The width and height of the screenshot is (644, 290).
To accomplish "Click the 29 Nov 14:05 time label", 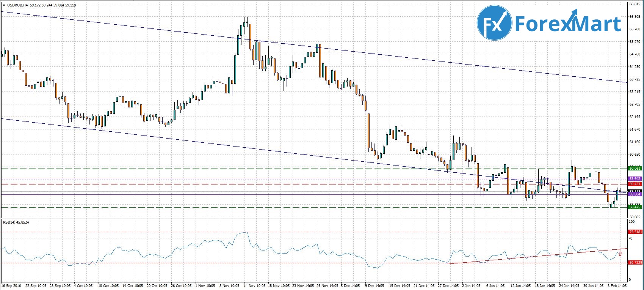I will pos(327,285).
